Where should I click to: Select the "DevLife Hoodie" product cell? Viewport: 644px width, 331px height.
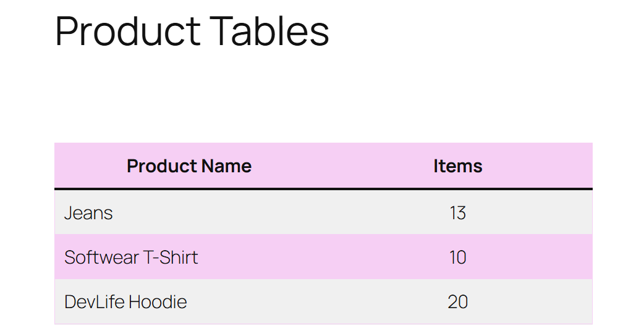(x=125, y=302)
